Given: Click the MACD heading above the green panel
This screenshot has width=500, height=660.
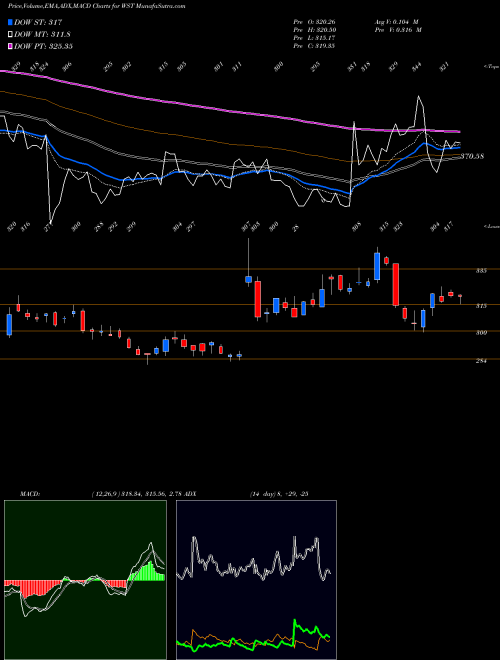Looking at the screenshot, I should (x=30, y=494).
